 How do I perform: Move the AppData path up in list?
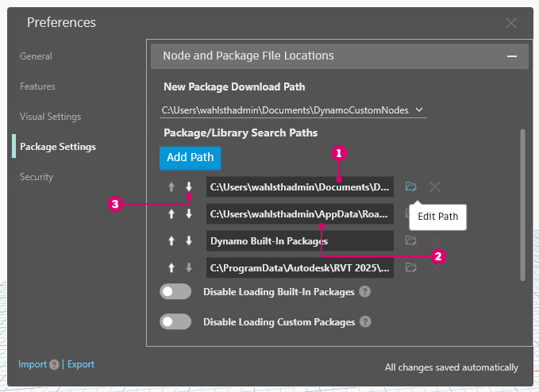coord(172,214)
